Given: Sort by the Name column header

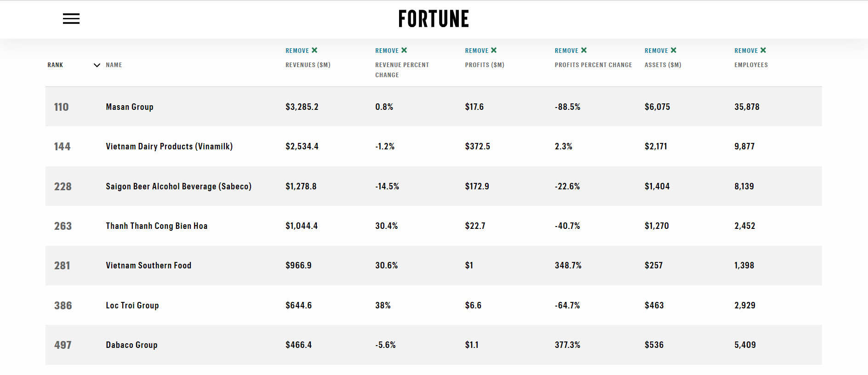Looking at the screenshot, I should [x=114, y=65].
